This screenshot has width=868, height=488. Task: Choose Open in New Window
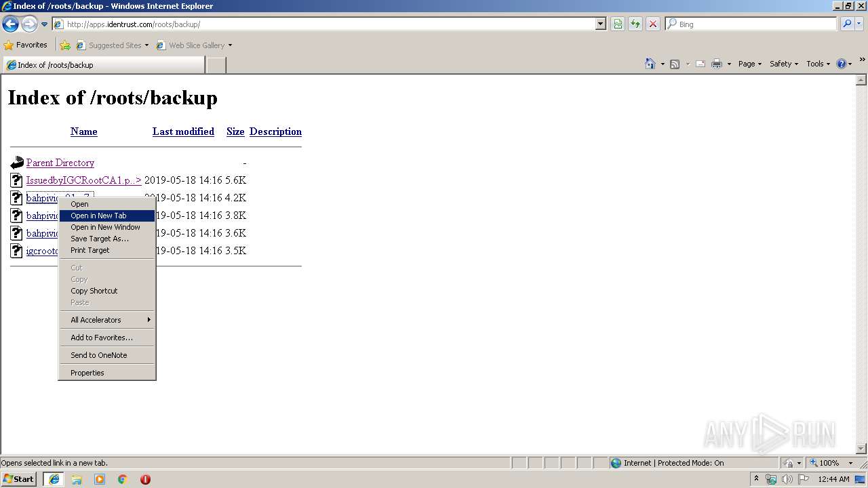coord(107,227)
